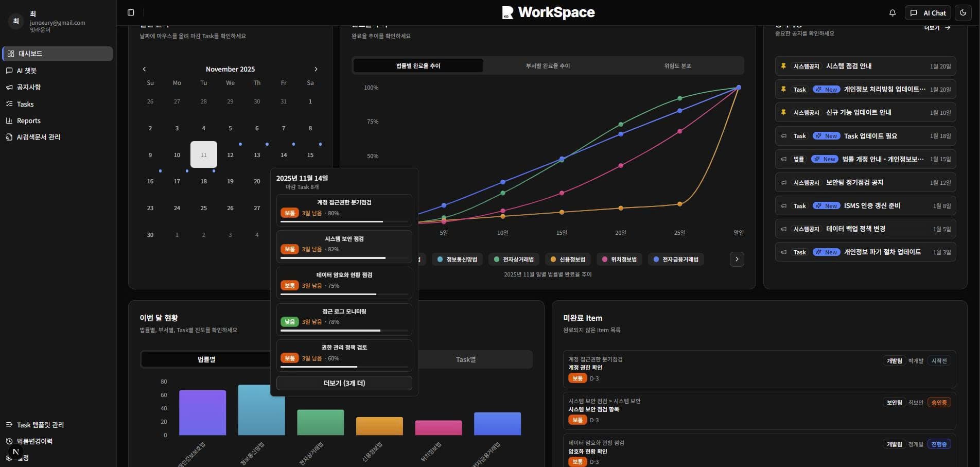This screenshot has width=980, height=467.
Task: Open AI검색문서 관리 in the sidebar
Action: (38, 137)
